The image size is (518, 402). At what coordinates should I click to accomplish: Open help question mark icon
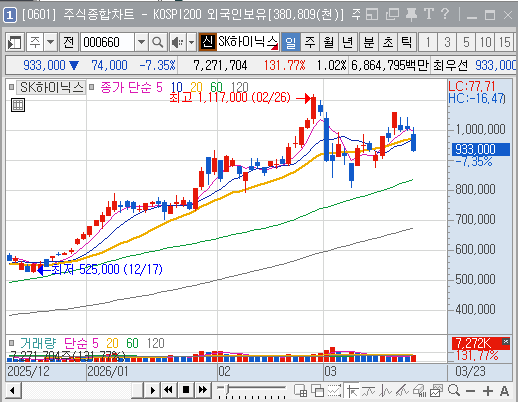(x=445, y=14)
